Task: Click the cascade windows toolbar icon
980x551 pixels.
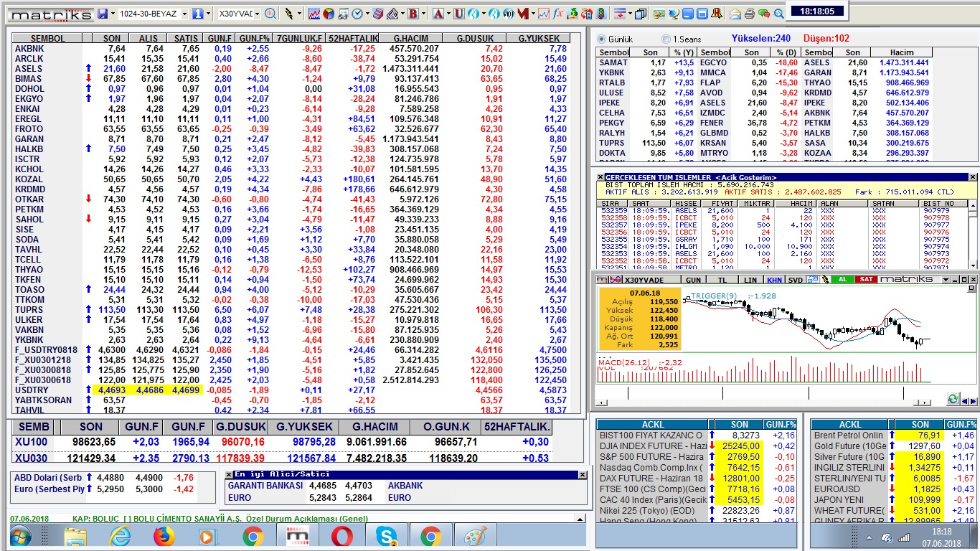Action: pos(640,14)
